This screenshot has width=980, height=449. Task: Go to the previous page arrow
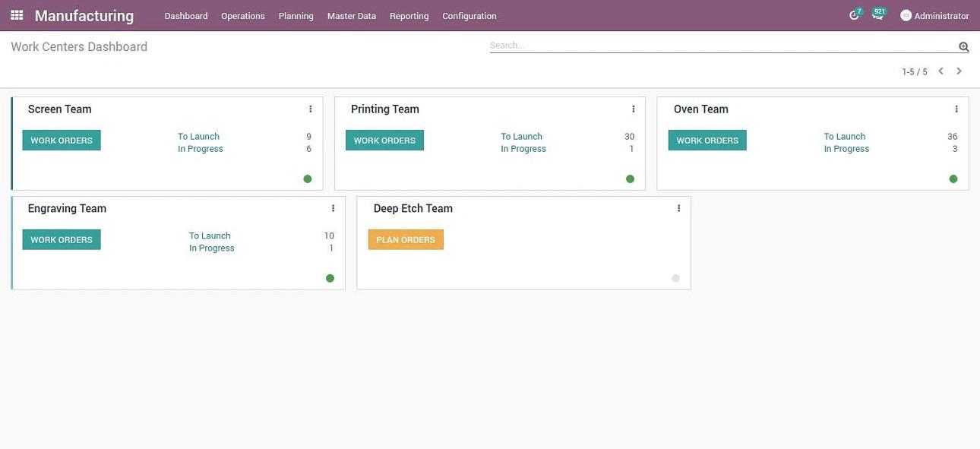point(940,71)
